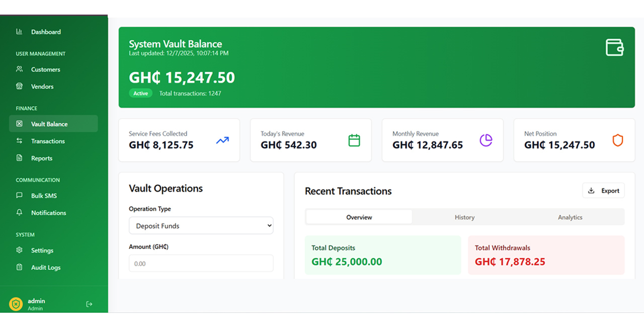Navigate to Customers in the sidebar

click(19, 69)
